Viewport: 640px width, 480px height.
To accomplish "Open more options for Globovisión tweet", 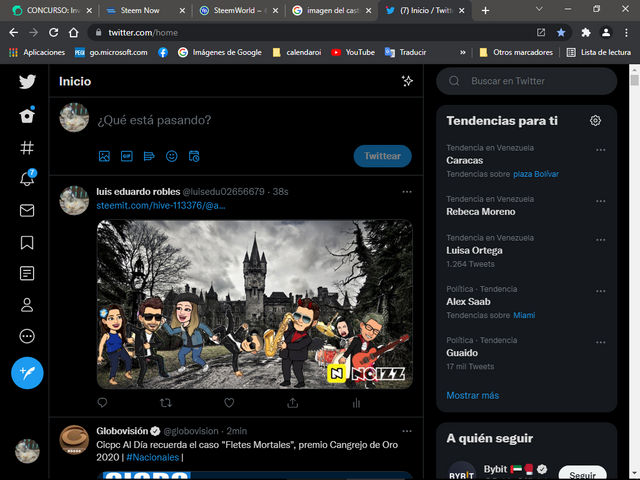I will pos(407,431).
